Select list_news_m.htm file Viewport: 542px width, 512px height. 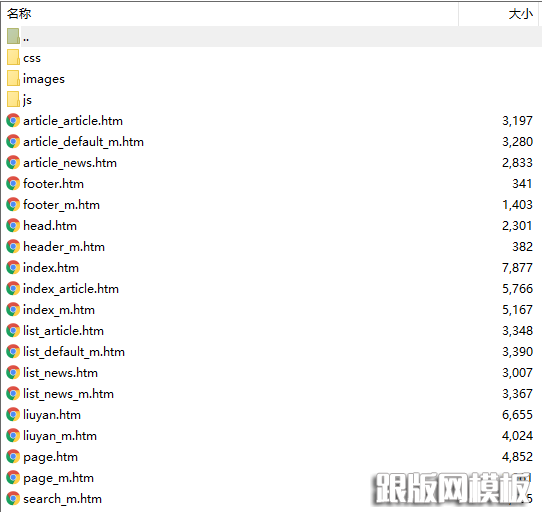coord(68,394)
